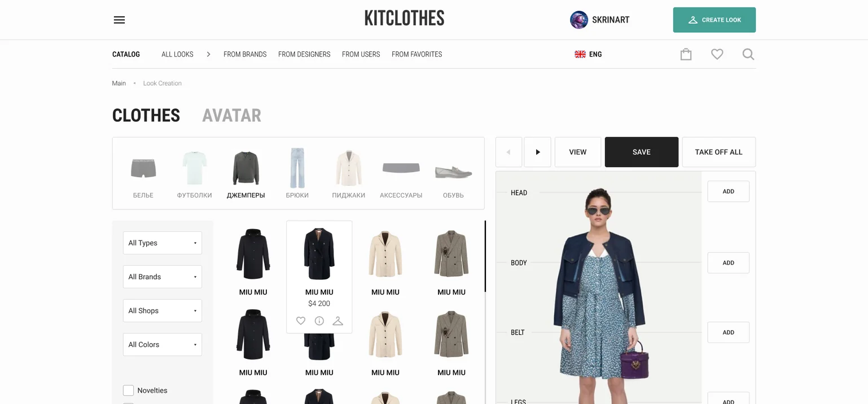Expand the All Shops dropdown

tap(163, 310)
